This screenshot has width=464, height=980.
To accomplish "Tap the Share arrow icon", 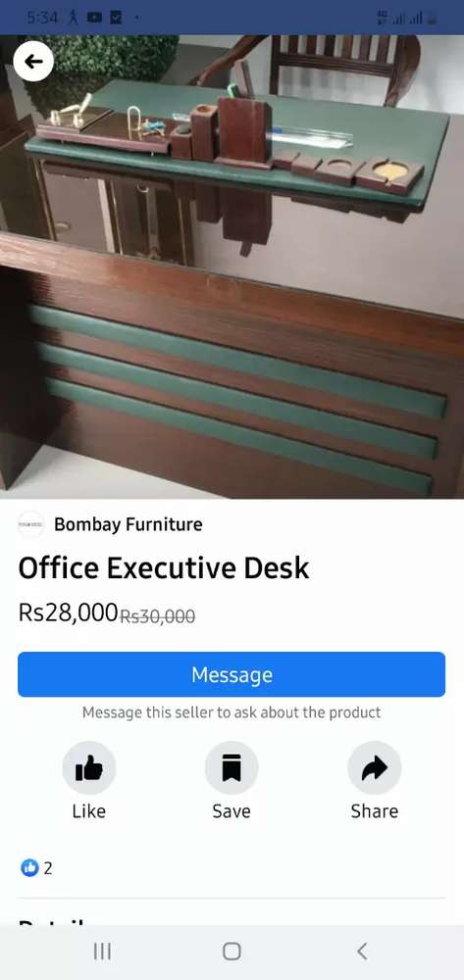I will point(375,768).
